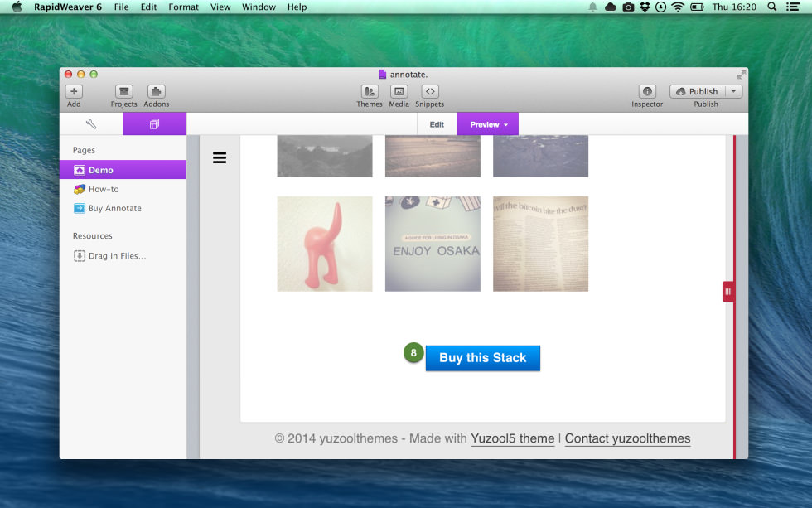This screenshot has width=812, height=508.
Task: Open the Format menu
Action: (183, 7)
